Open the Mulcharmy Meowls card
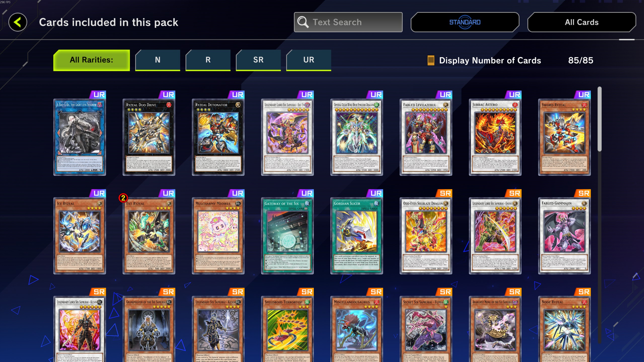 [x=218, y=236]
